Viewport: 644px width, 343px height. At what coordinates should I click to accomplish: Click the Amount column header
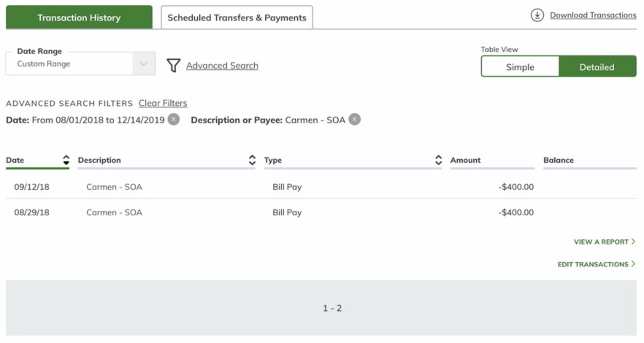tap(465, 160)
